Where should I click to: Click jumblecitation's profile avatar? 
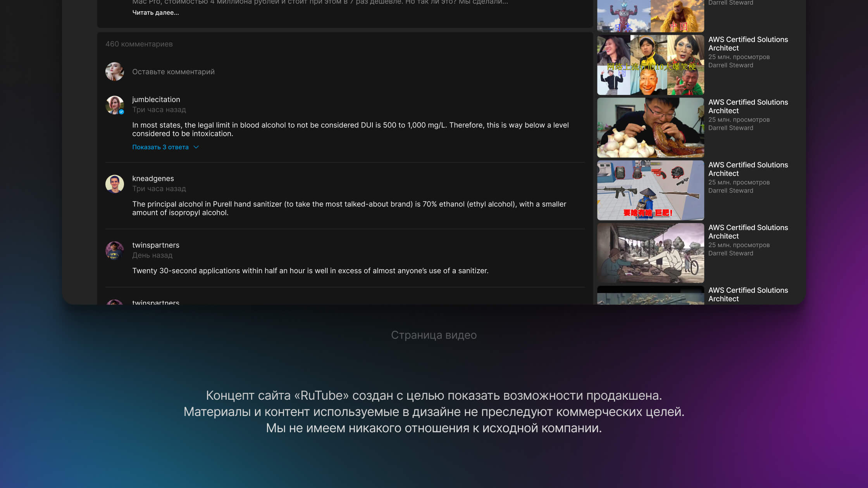(x=114, y=105)
